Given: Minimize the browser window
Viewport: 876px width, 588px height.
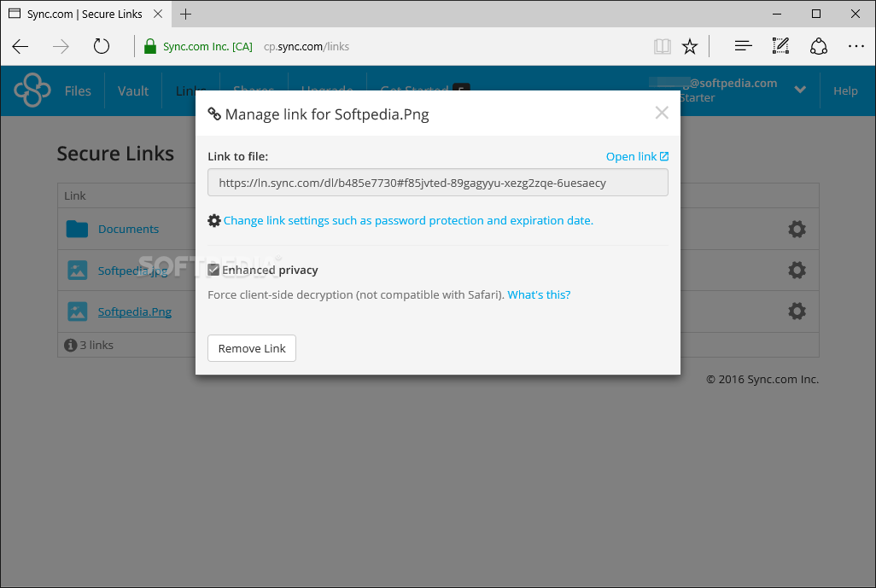Looking at the screenshot, I should click(777, 14).
